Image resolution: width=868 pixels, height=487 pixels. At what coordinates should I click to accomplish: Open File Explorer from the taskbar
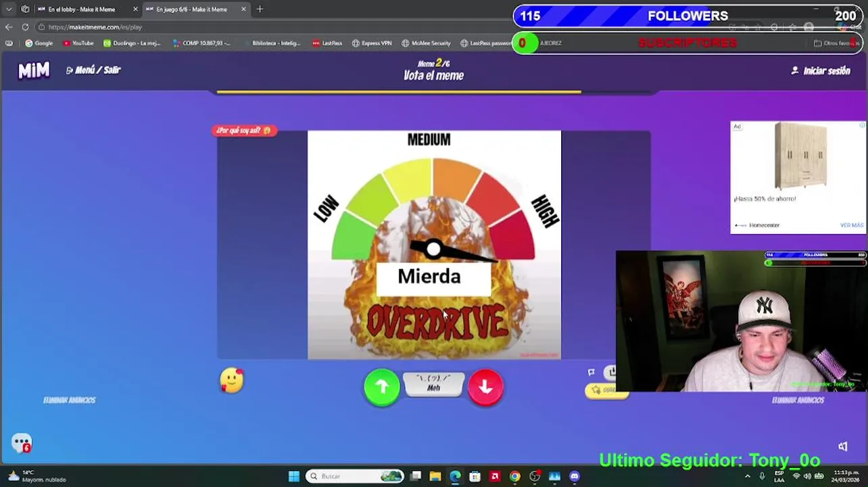point(435,476)
